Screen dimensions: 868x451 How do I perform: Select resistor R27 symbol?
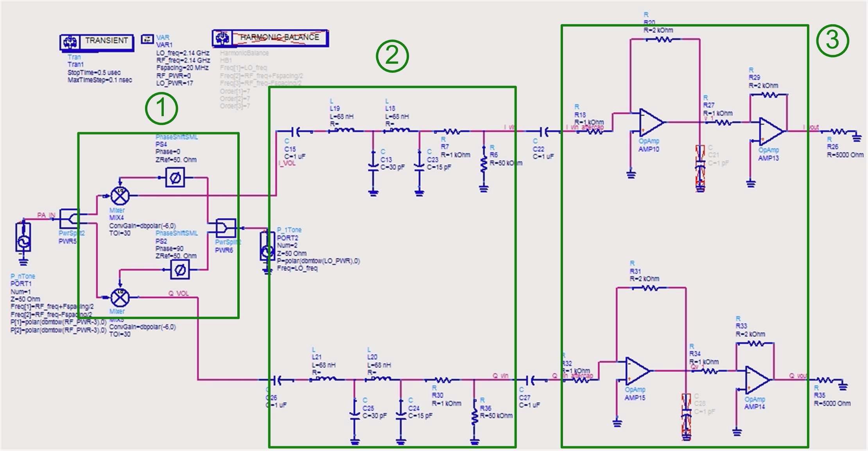click(723, 122)
